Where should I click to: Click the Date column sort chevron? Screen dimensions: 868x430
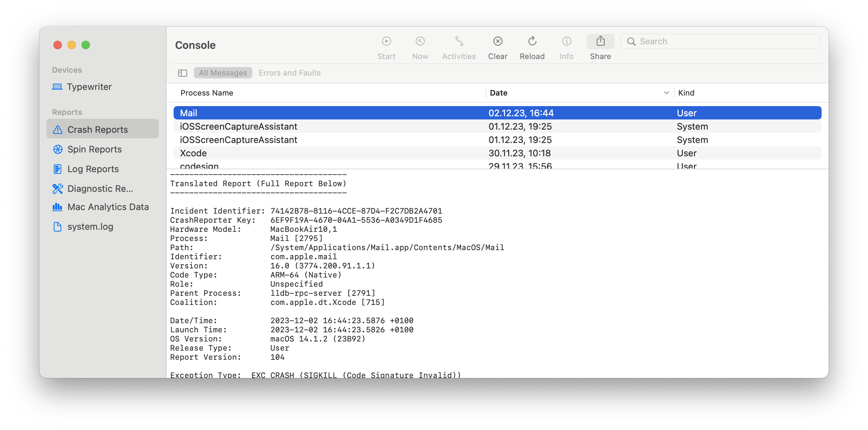(x=666, y=93)
